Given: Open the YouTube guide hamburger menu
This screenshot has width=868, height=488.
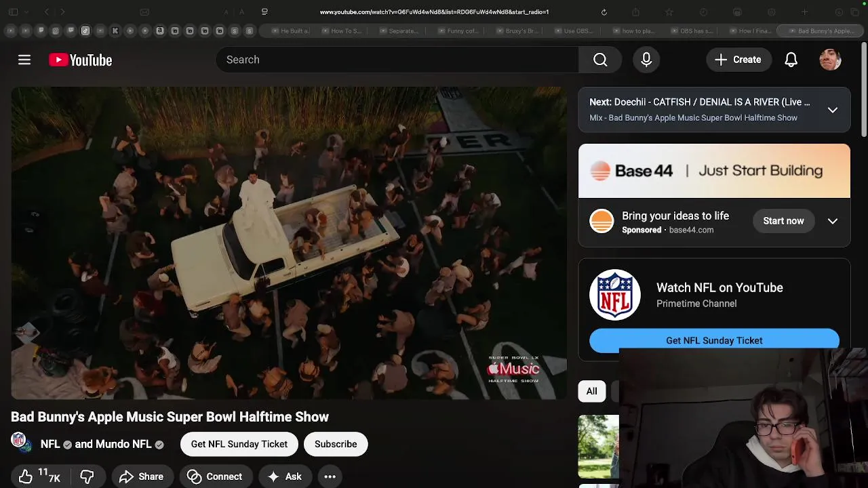Looking at the screenshot, I should click(24, 60).
